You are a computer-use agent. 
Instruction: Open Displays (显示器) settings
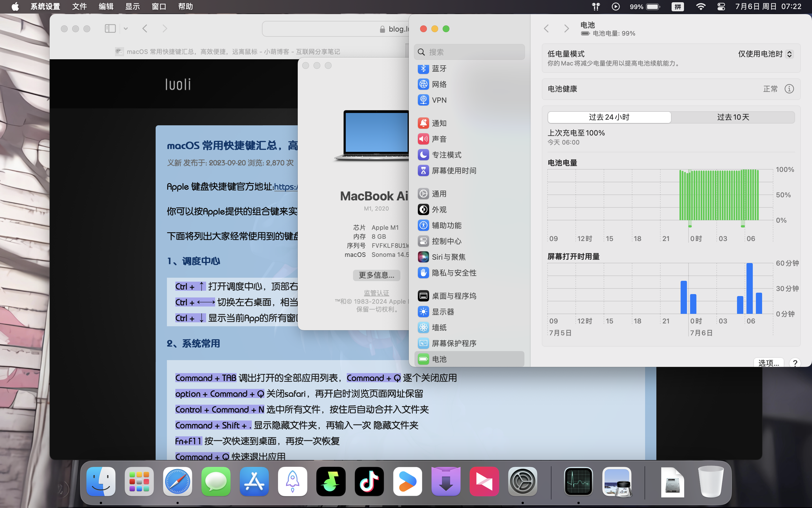[x=469, y=312]
